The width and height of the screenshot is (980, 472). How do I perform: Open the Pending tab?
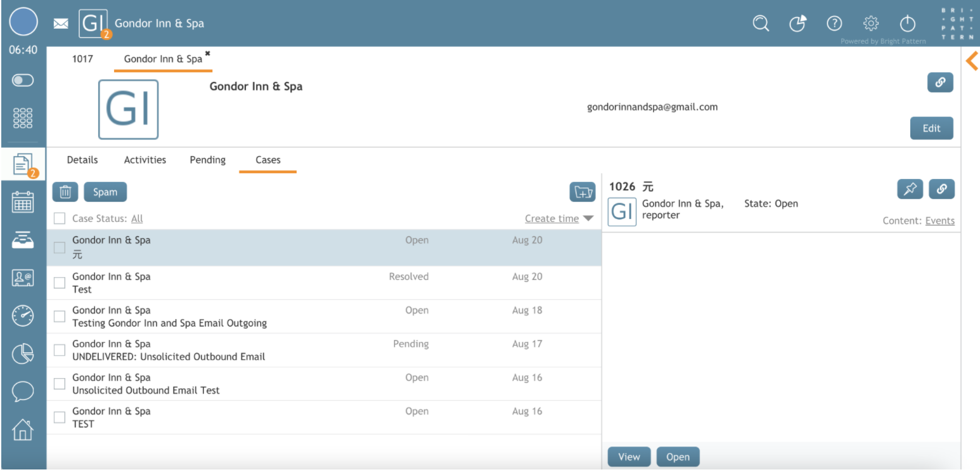coord(208,160)
